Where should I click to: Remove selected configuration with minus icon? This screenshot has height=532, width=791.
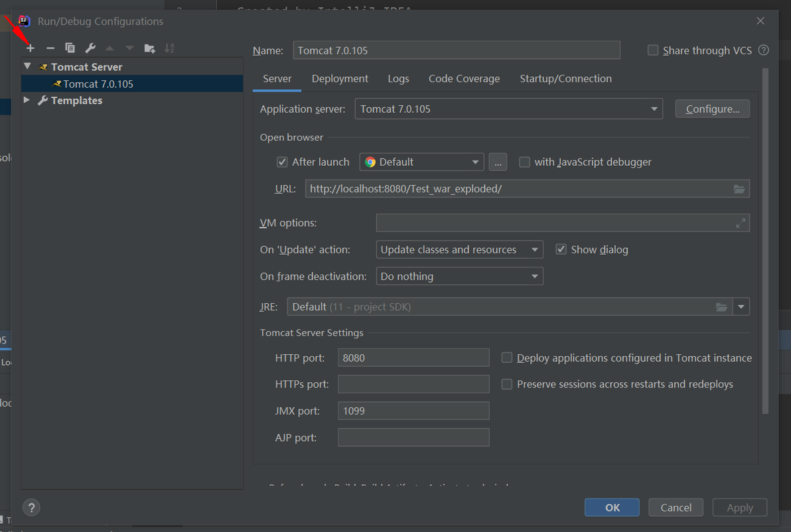pyautogui.click(x=50, y=48)
